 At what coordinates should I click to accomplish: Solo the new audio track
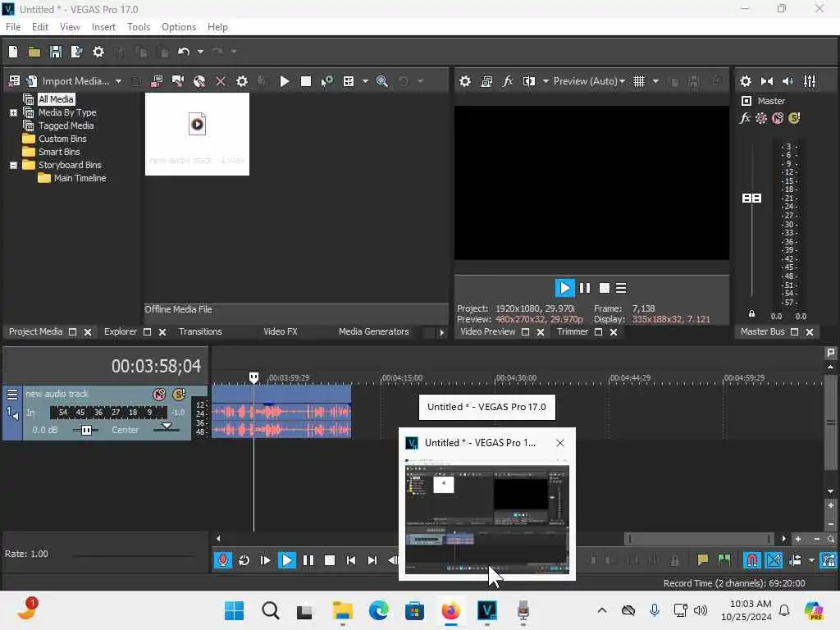[x=179, y=395]
